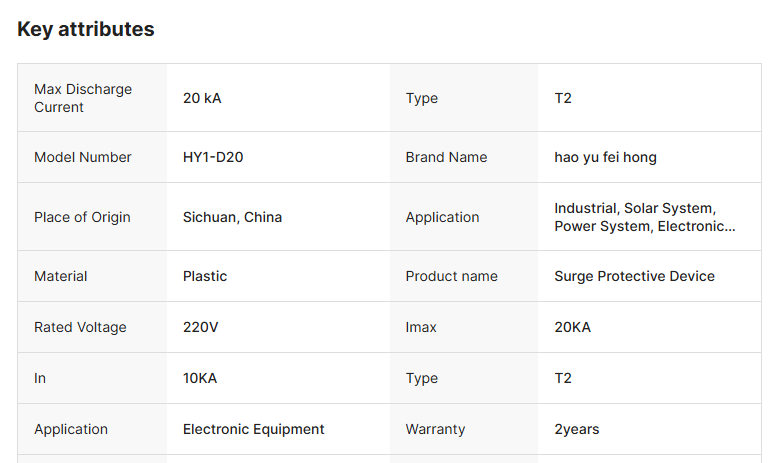
Task: Click the 10KA value
Action: pos(200,378)
